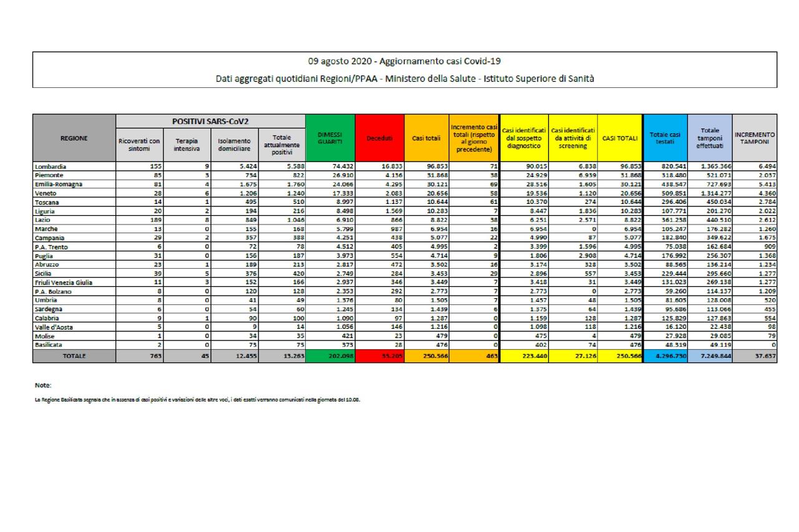Select the 'P.A. Trento' row label

(52, 247)
